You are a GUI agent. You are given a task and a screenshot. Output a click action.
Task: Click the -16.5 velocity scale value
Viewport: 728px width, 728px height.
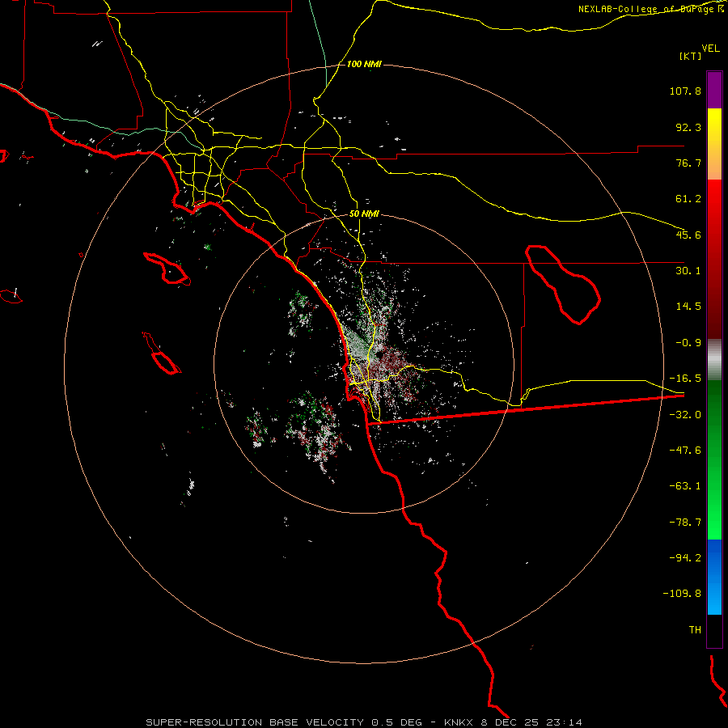pos(685,379)
